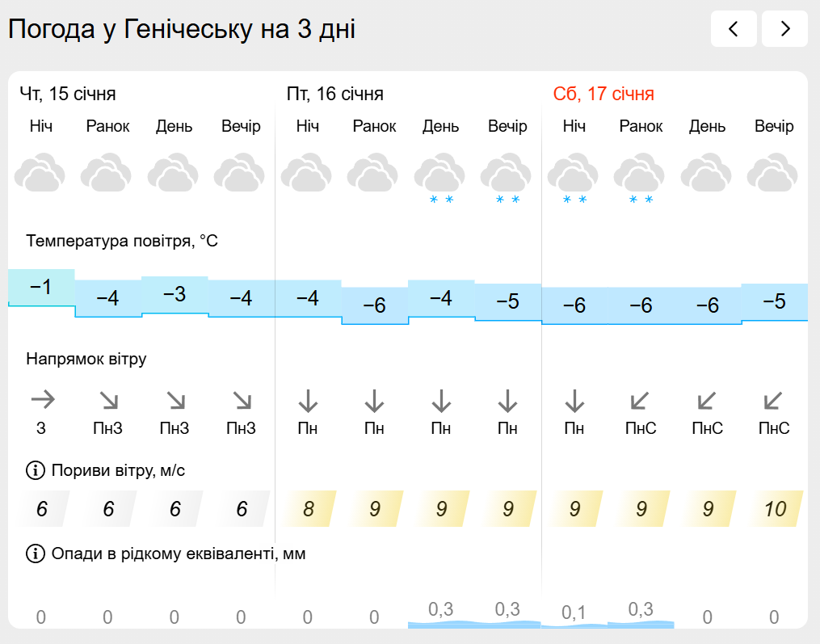Click Saturday evening northeast wind arrow
The image size is (820, 644).
tap(773, 399)
